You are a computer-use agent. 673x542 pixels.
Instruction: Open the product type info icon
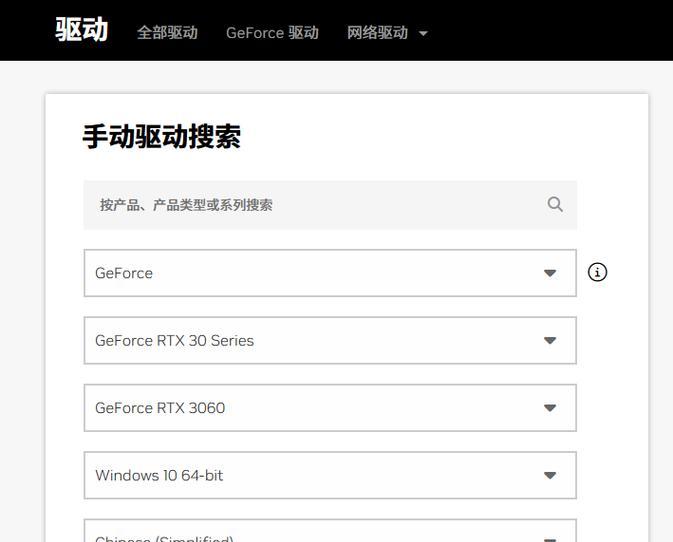pos(597,272)
